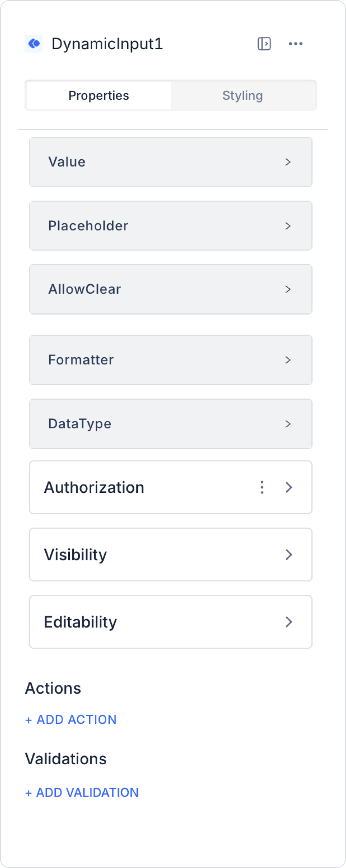
Task: Switch to the Styling tab
Action: point(243,96)
